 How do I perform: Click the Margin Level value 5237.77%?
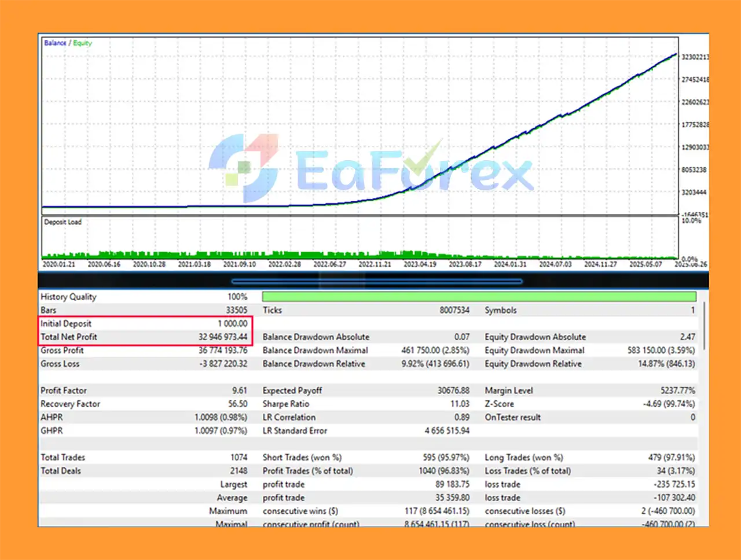[678, 390]
